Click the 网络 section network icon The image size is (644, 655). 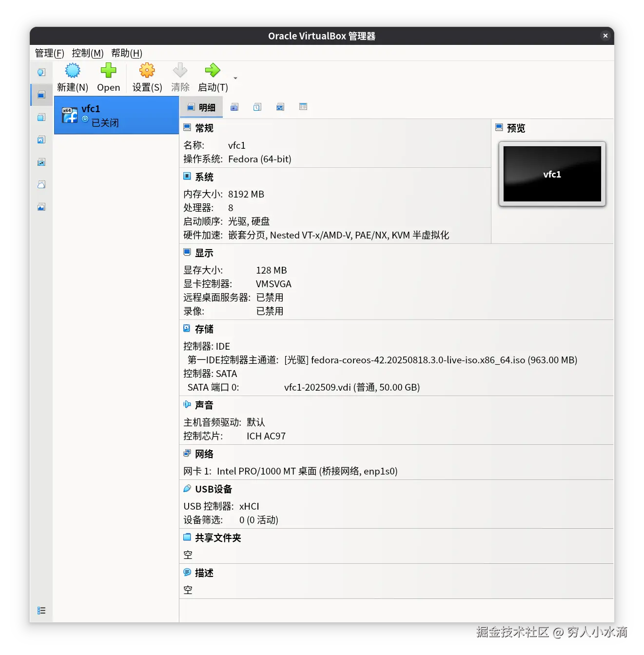coord(187,453)
